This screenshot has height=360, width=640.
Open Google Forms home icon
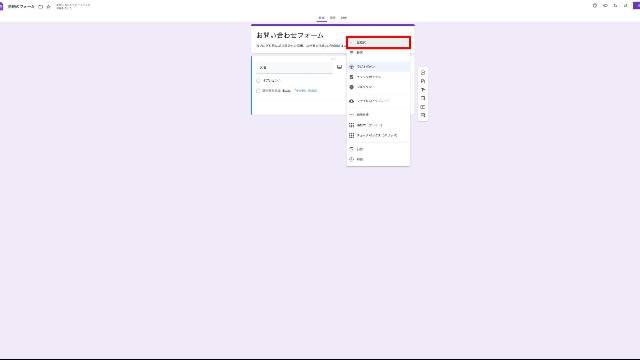1,7
